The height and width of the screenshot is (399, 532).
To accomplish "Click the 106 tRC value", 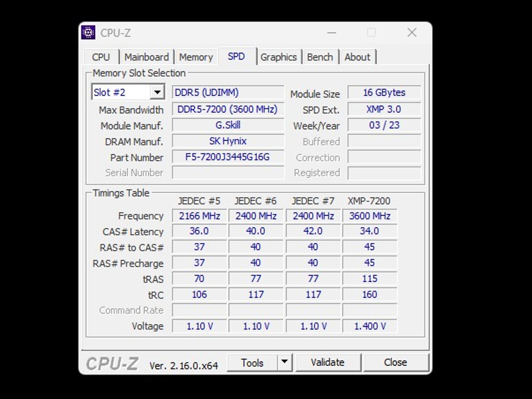I will coord(199,294).
